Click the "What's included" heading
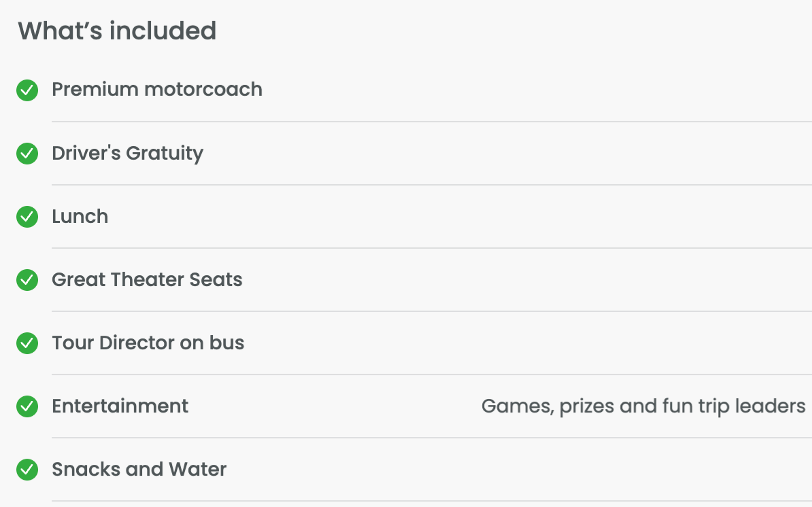812x507 pixels. point(117,31)
